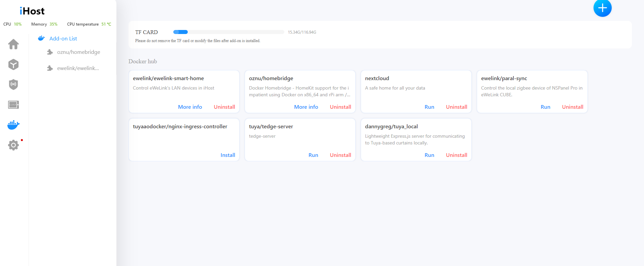
Task: Click the tuyaaodocker/nginx-ingress-controller title
Action: [x=180, y=126]
